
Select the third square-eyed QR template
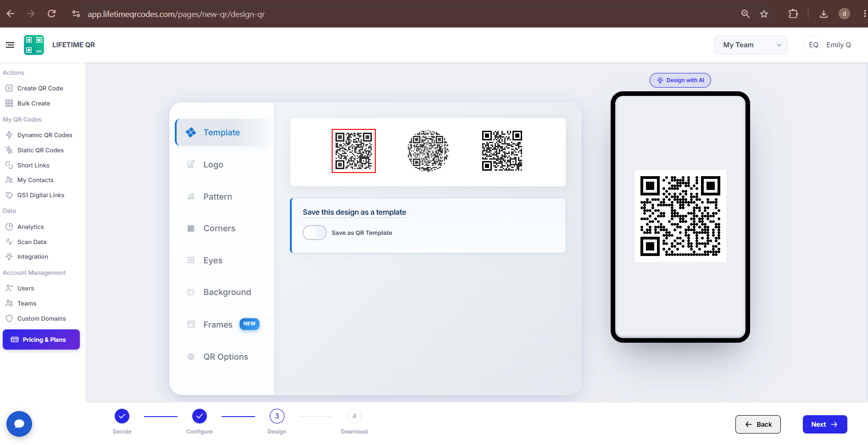[x=502, y=151]
